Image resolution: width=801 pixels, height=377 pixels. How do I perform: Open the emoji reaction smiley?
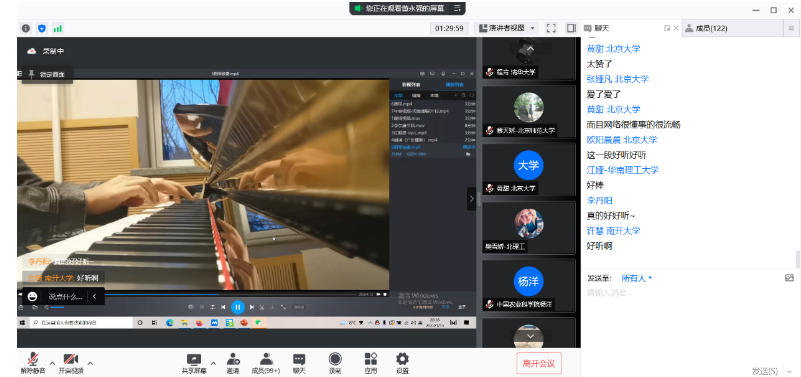33,296
